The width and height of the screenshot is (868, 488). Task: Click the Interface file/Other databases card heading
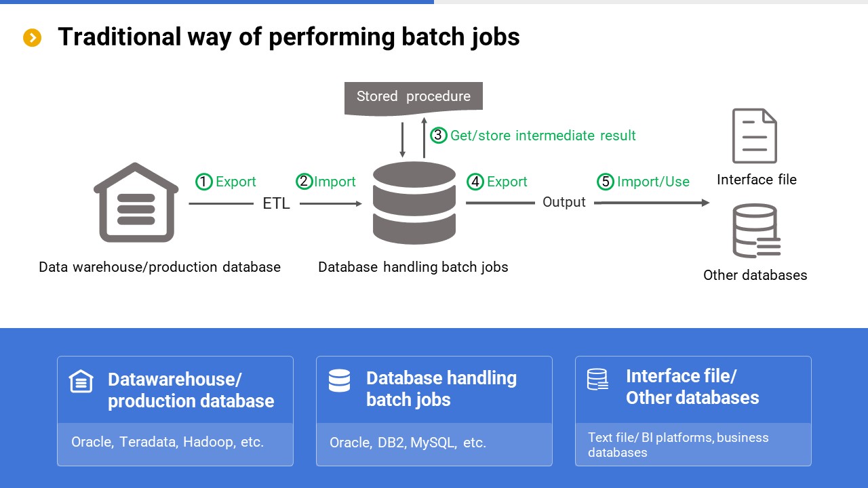[692, 387]
